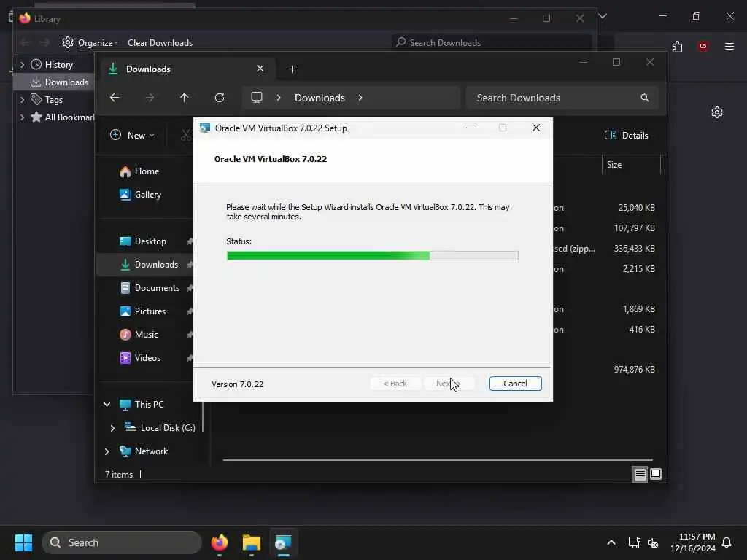
Task: Click the network tray icon
Action: coord(634,542)
